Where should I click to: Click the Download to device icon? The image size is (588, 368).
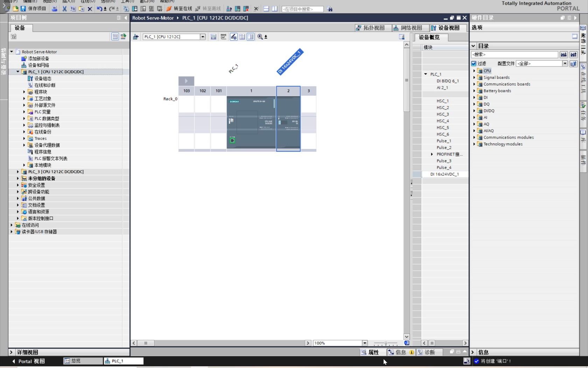tap(134, 9)
